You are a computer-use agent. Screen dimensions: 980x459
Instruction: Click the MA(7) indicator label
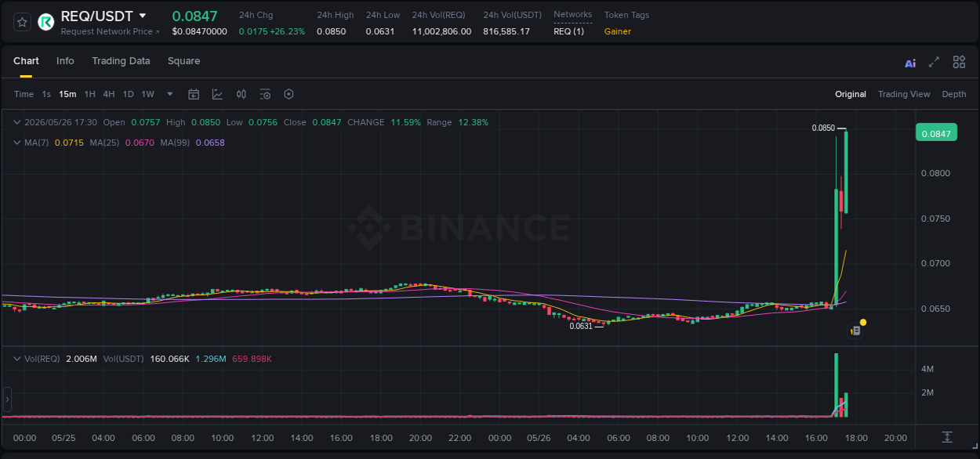[37, 143]
